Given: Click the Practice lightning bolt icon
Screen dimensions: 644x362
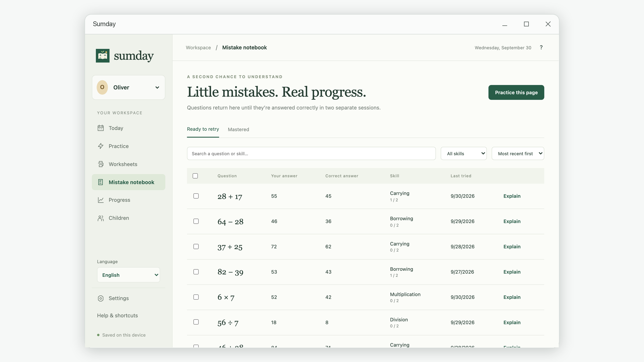Looking at the screenshot, I should point(101,146).
